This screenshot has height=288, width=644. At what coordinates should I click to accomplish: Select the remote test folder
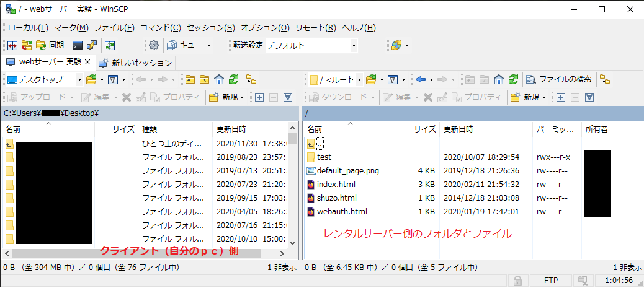click(x=324, y=157)
